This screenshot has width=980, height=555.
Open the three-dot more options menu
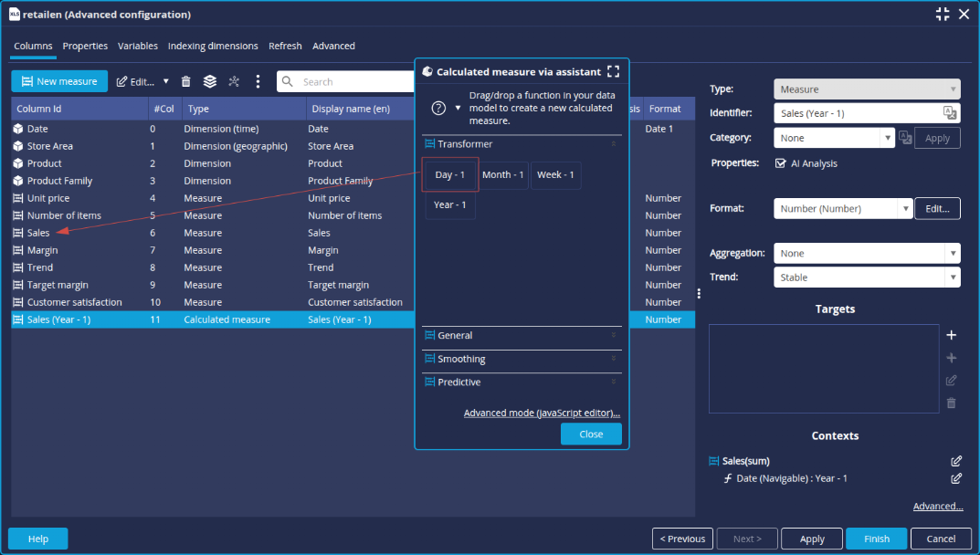point(258,81)
